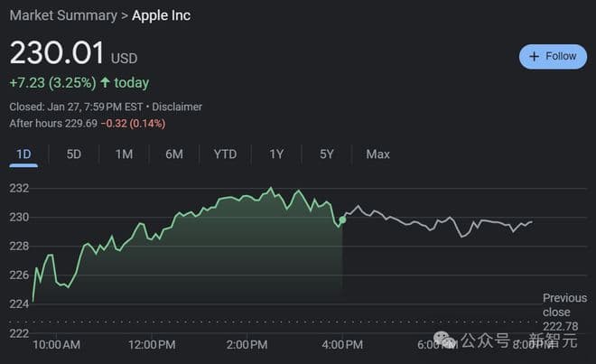Click the green shaded chart area
The width and height of the screenshot is (596, 364).
tap(226, 253)
